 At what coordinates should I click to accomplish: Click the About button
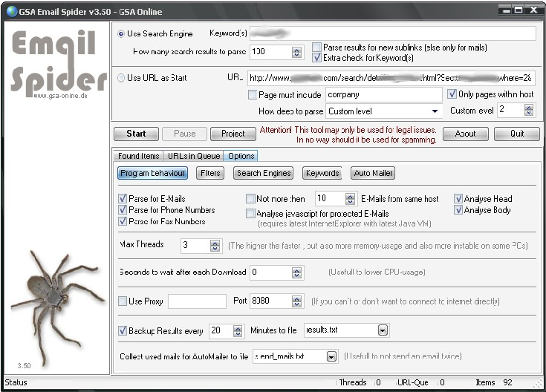pyautogui.click(x=465, y=134)
